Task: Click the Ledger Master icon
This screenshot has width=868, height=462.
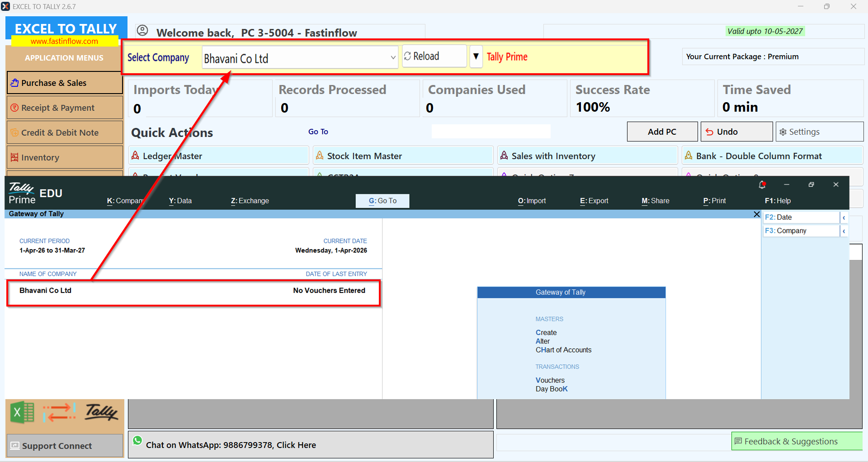Action: point(135,156)
